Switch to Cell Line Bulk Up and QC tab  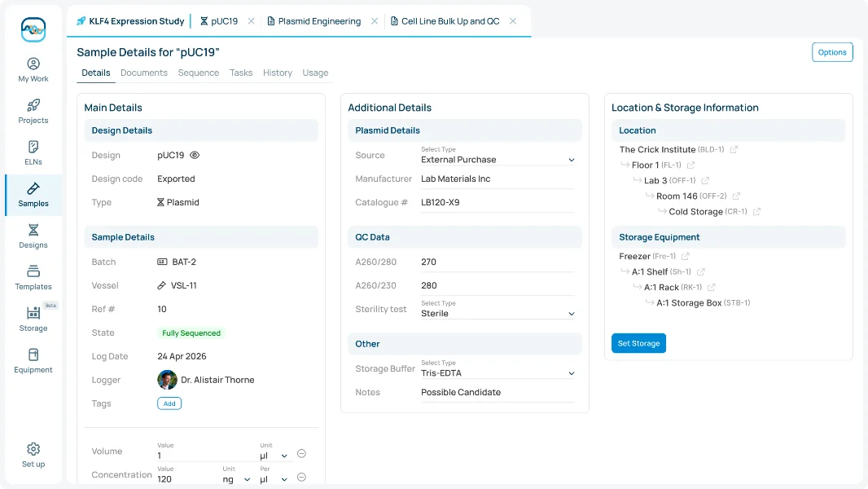tap(445, 21)
